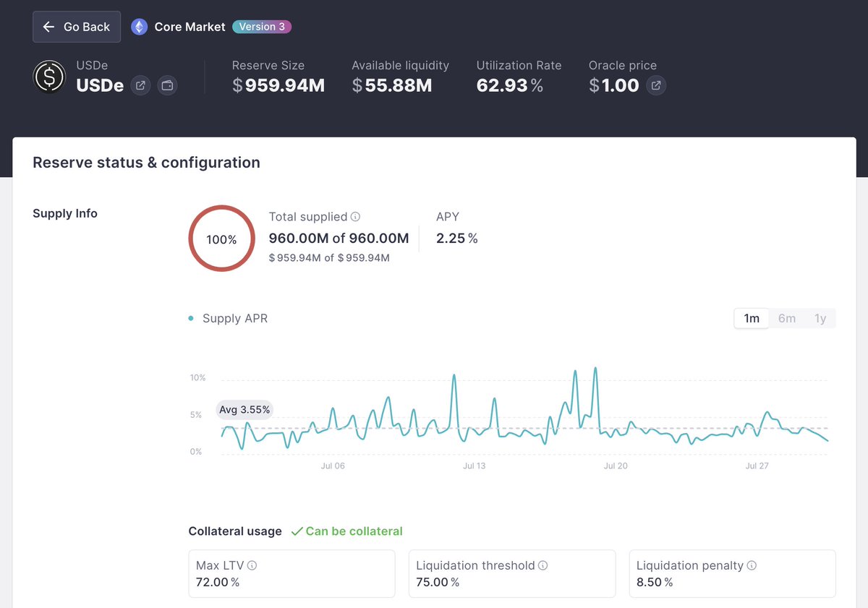
Task: Click the Max LTV info icon
Action: tap(252, 566)
